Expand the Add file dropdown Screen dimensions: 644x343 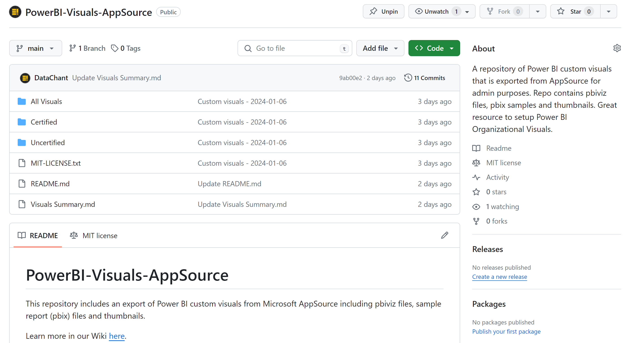click(x=380, y=48)
